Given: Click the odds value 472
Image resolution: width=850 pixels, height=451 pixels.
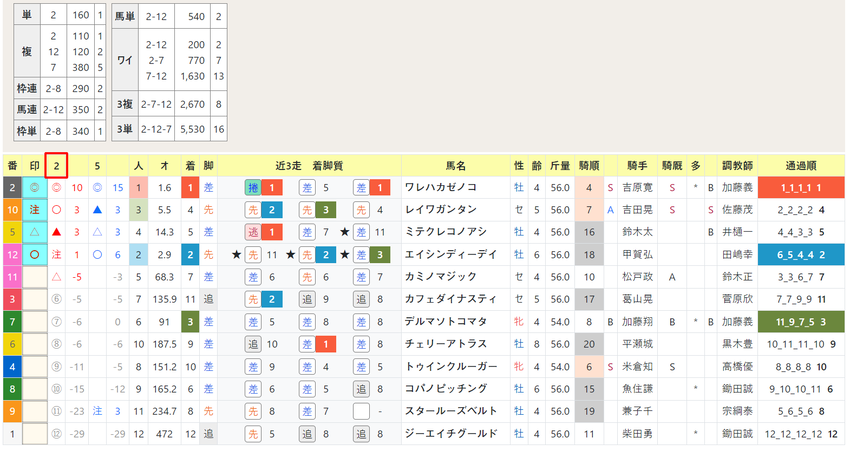Looking at the screenshot, I should tap(165, 434).
